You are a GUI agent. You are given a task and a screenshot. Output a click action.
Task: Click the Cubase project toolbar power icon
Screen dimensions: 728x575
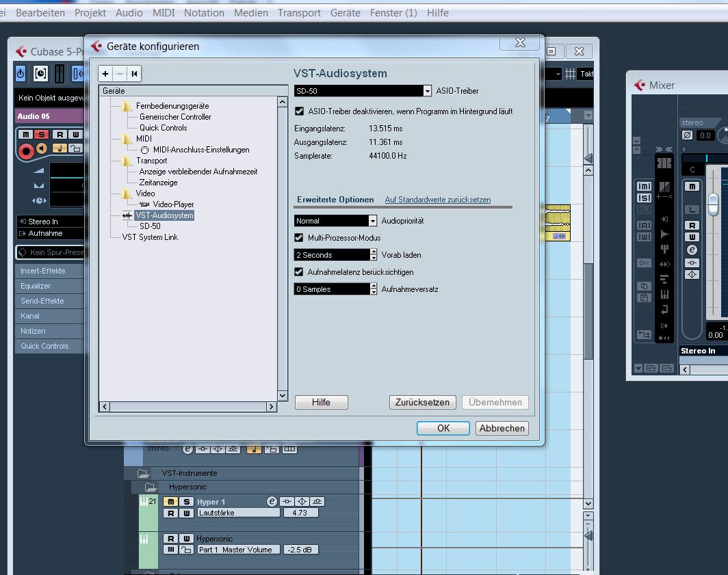(x=21, y=73)
